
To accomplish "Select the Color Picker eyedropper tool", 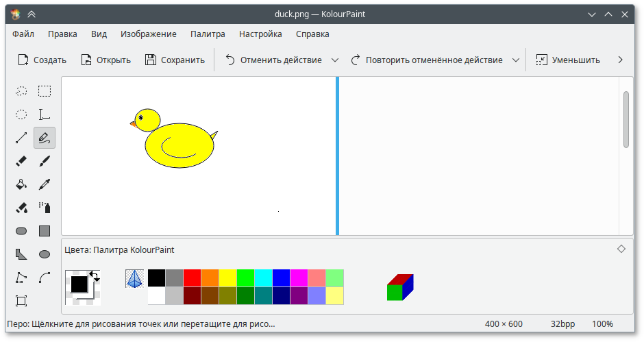I will click(45, 184).
